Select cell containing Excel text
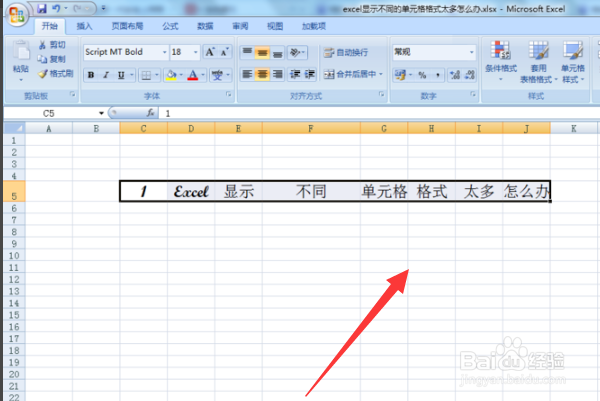Image resolution: width=600 pixels, height=401 pixels. pyautogui.click(x=191, y=191)
